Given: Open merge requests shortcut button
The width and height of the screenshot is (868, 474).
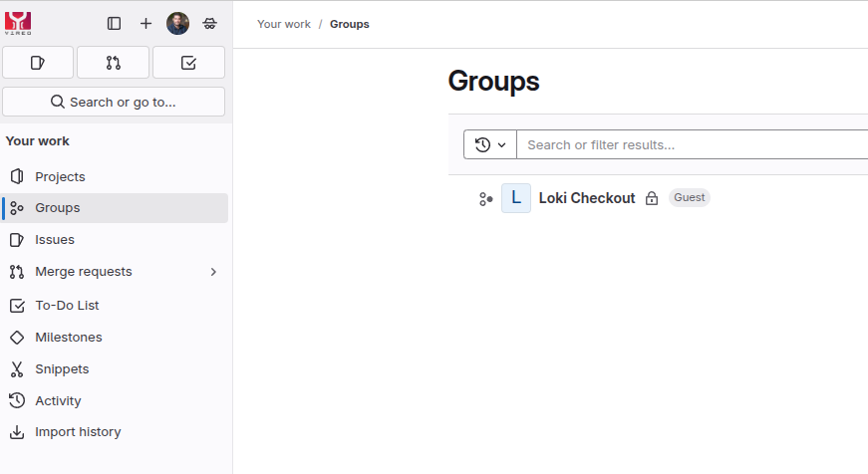Looking at the screenshot, I should pos(114,63).
